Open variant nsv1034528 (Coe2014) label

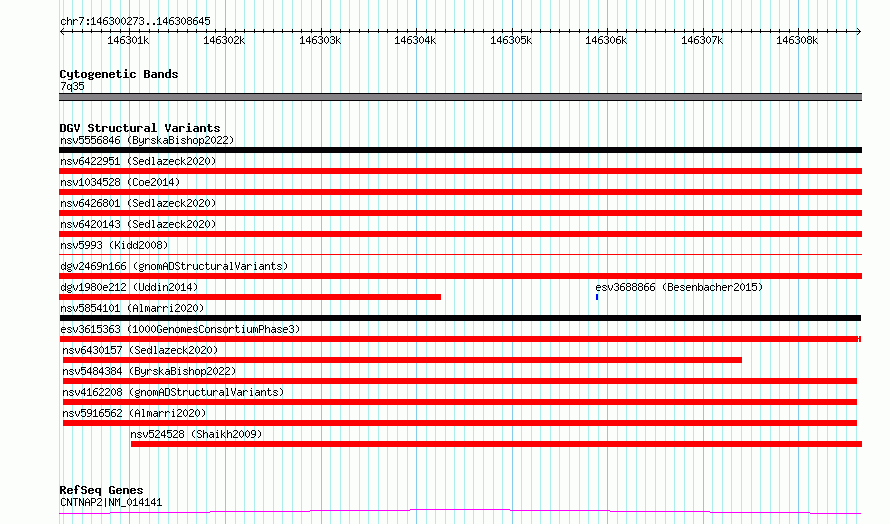(x=120, y=182)
